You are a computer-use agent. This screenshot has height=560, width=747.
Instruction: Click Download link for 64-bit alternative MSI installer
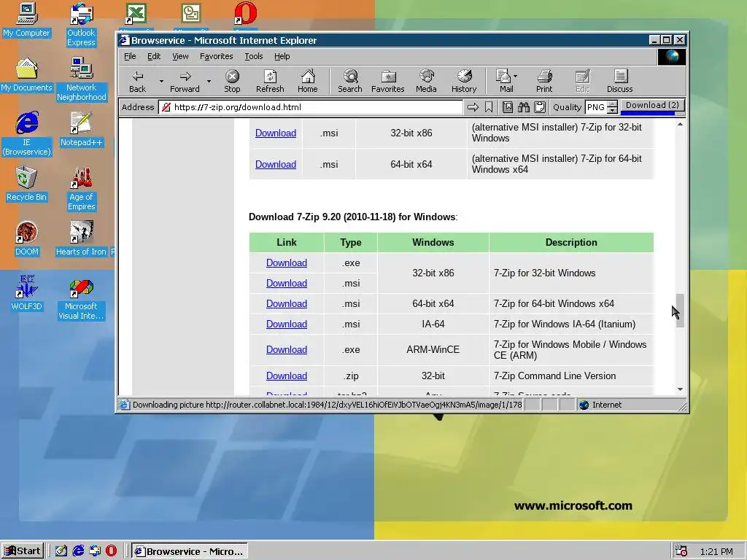point(275,164)
